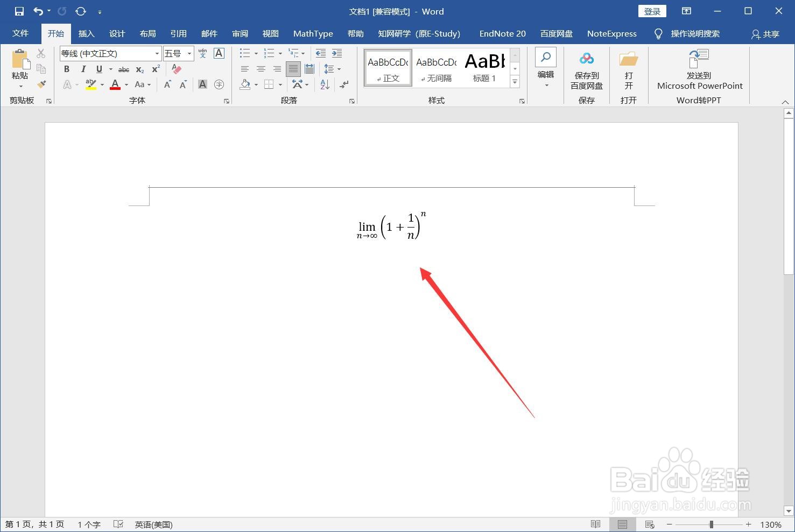Open the 文件 (File) menu
795x532 pixels.
[x=20, y=33]
